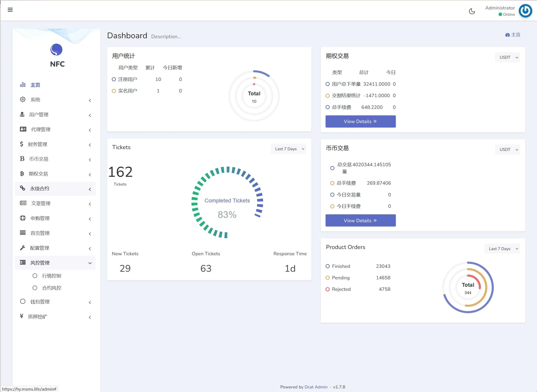The image size is (537, 392).
Task: Click the 申购管理 lifebuoy icon
Action: click(23, 218)
